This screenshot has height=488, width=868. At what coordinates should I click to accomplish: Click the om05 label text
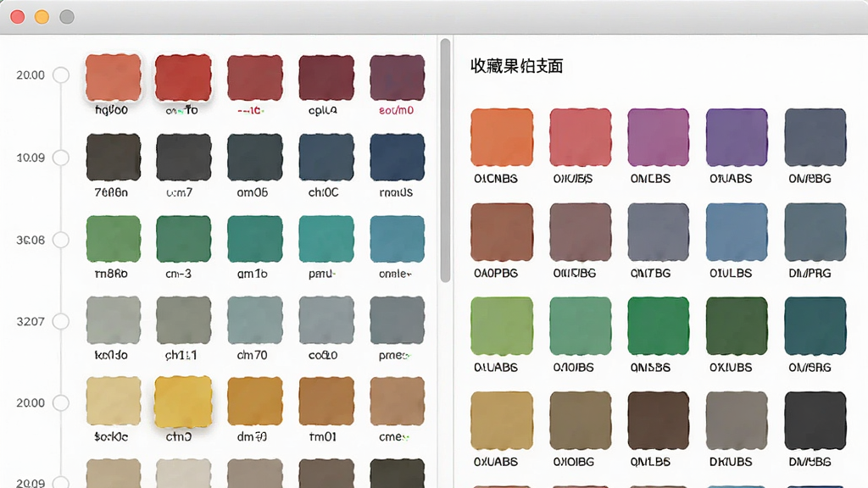click(253, 192)
